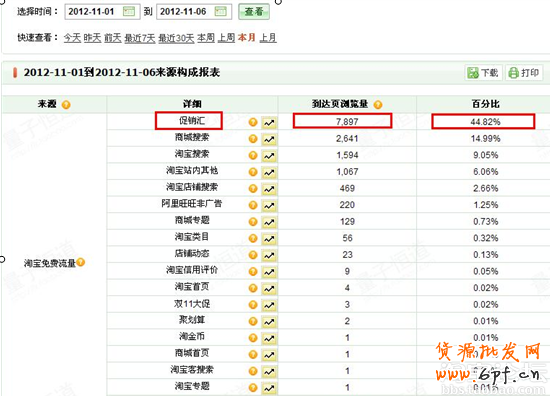Click help icon for 聚划算 row

click(253, 321)
